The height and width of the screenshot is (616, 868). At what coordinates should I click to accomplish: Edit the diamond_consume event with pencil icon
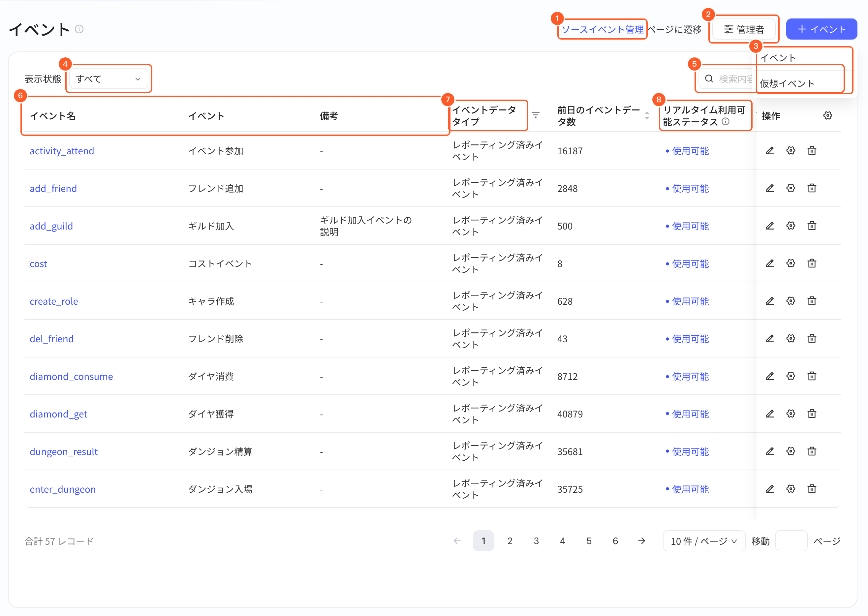[x=769, y=376]
